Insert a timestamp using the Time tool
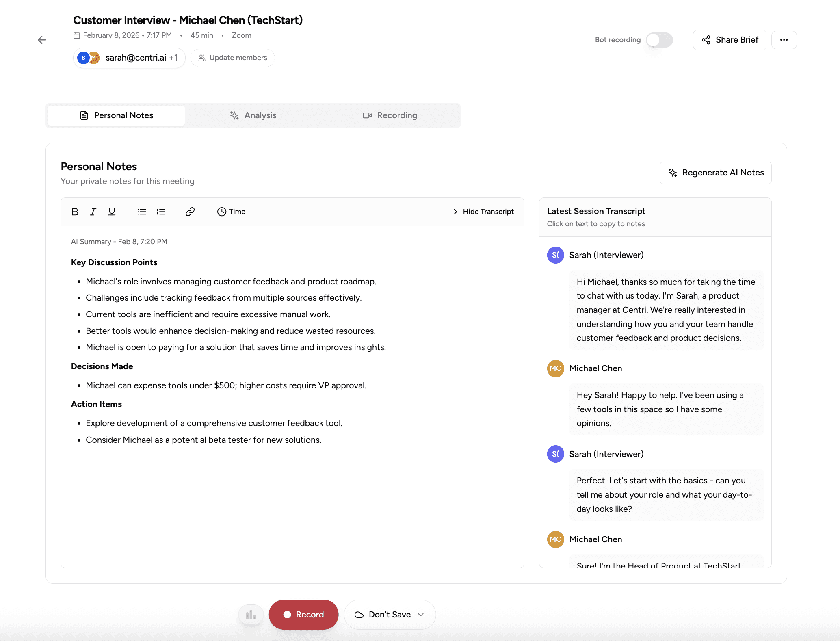The image size is (840, 641). (231, 212)
